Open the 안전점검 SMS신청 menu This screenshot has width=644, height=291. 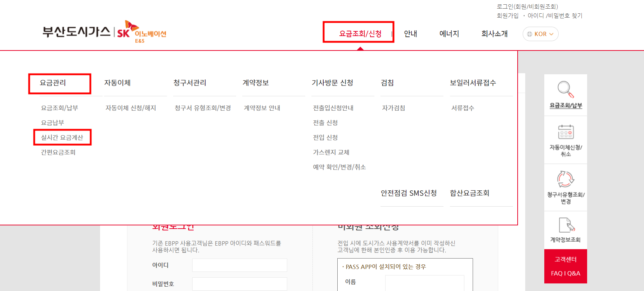pyautogui.click(x=409, y=193)
